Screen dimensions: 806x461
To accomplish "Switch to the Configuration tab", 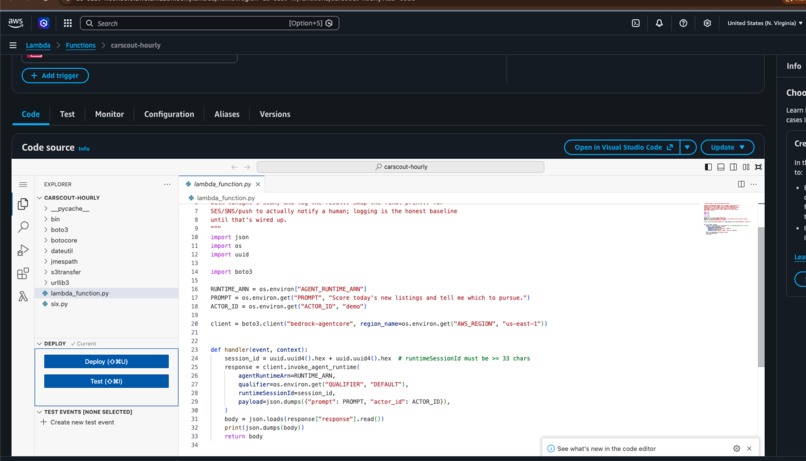I will (169, 114).
